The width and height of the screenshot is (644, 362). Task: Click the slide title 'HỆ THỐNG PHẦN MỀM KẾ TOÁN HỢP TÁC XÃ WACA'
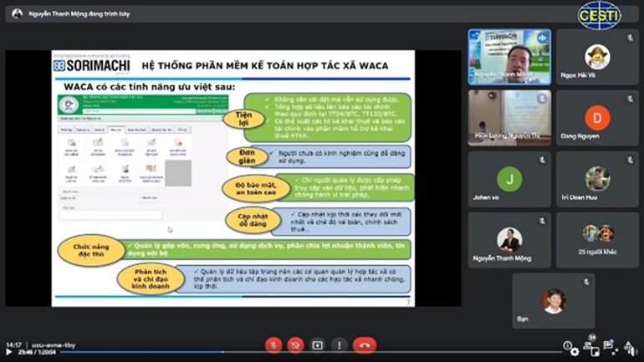265,66
